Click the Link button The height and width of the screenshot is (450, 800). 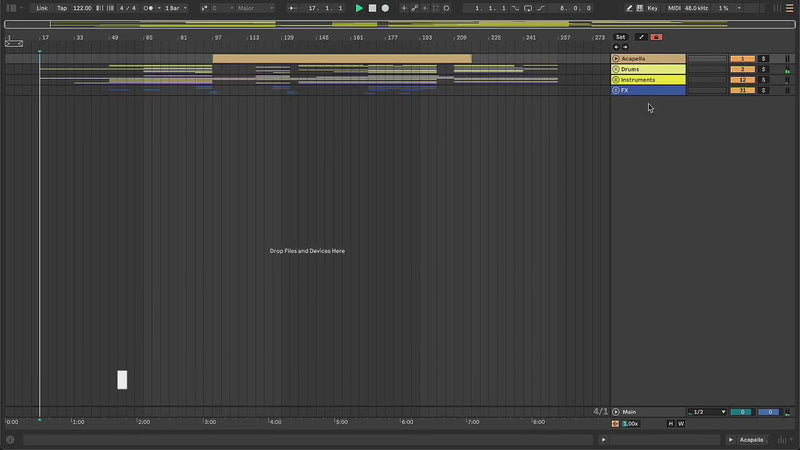point(42,8)
